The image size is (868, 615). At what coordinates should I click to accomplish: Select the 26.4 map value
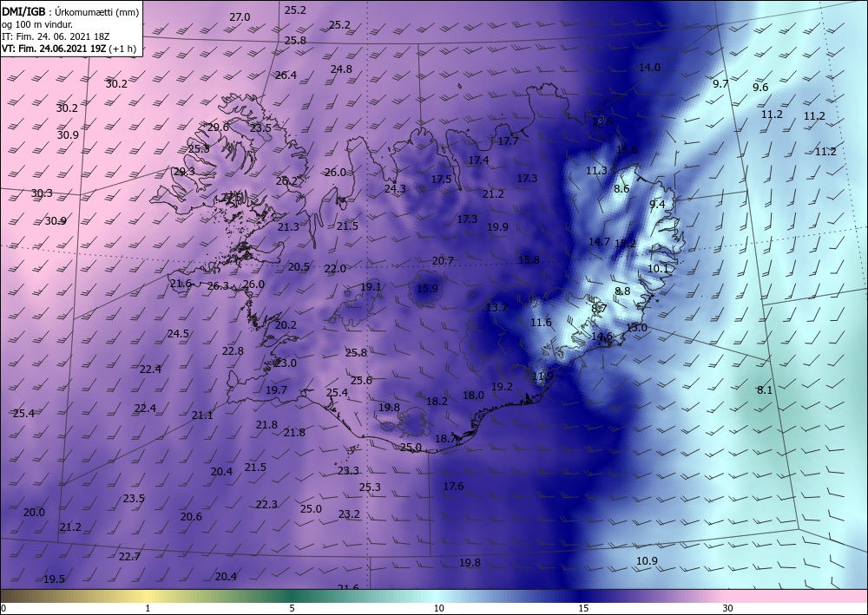point(286,75)
